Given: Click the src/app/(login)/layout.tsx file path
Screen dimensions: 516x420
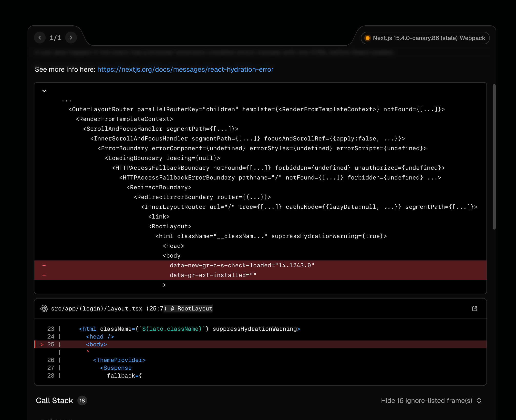Looking at the screenshot, I should click(x=97, y=309).
